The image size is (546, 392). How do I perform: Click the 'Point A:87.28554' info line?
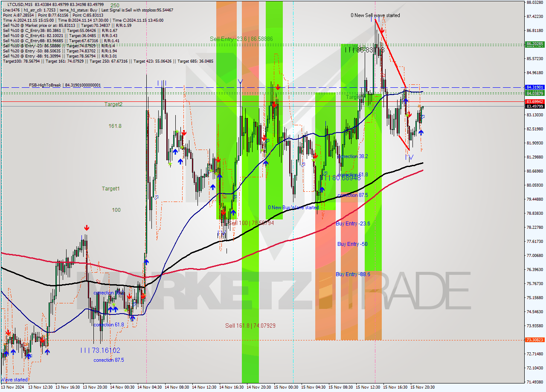[x=53, y=14]
